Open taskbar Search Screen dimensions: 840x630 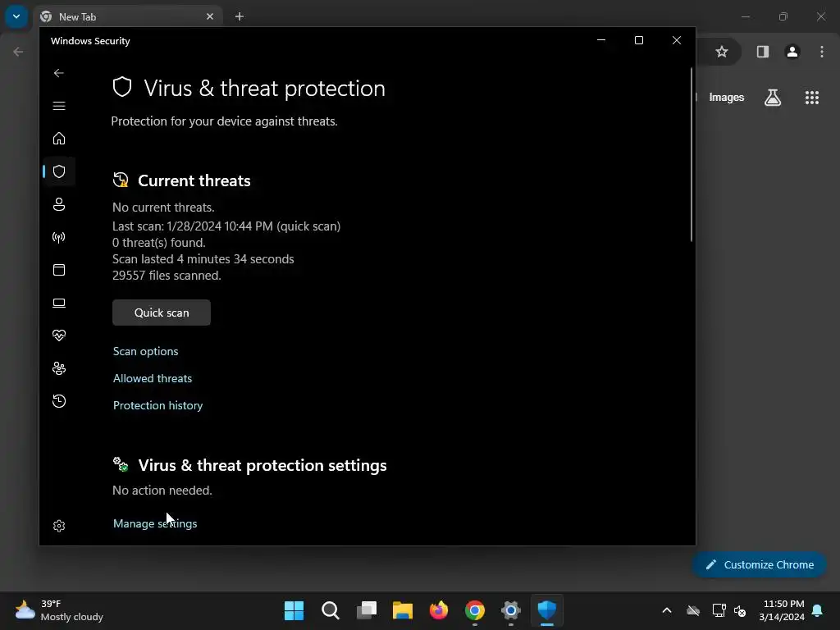click(x=330, y=610)
